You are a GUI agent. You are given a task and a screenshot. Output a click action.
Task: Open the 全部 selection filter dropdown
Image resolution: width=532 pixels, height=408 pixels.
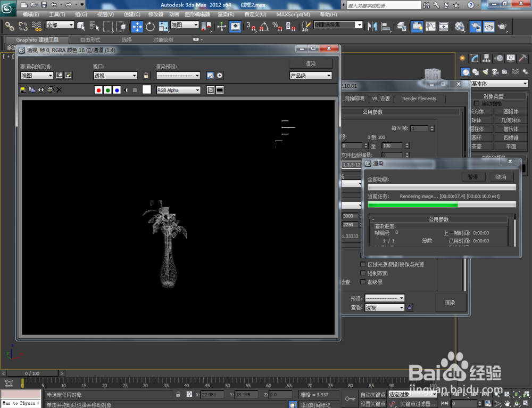click(60, 25)
